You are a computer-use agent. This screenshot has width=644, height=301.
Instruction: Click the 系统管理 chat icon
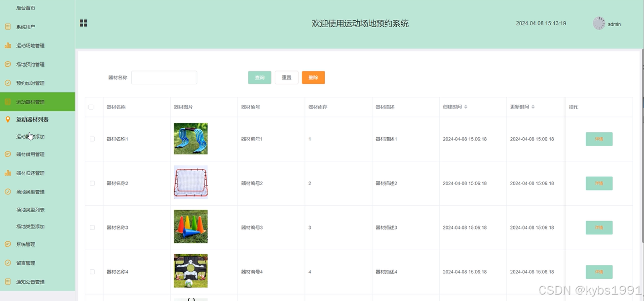[x=8, y=244]
